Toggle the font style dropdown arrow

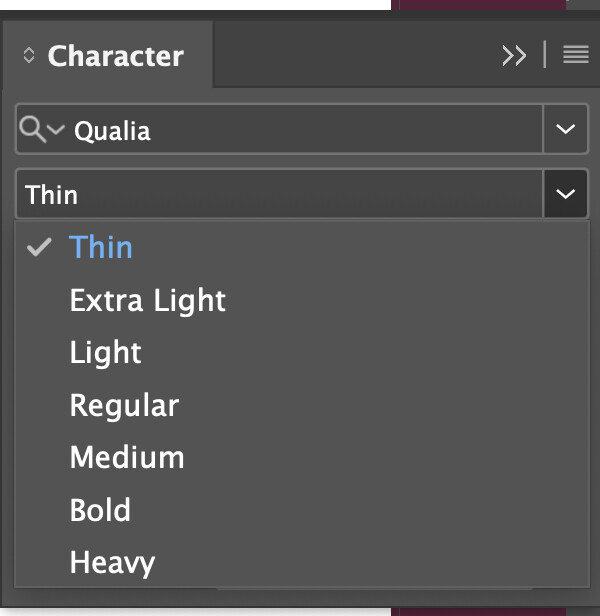565,194
